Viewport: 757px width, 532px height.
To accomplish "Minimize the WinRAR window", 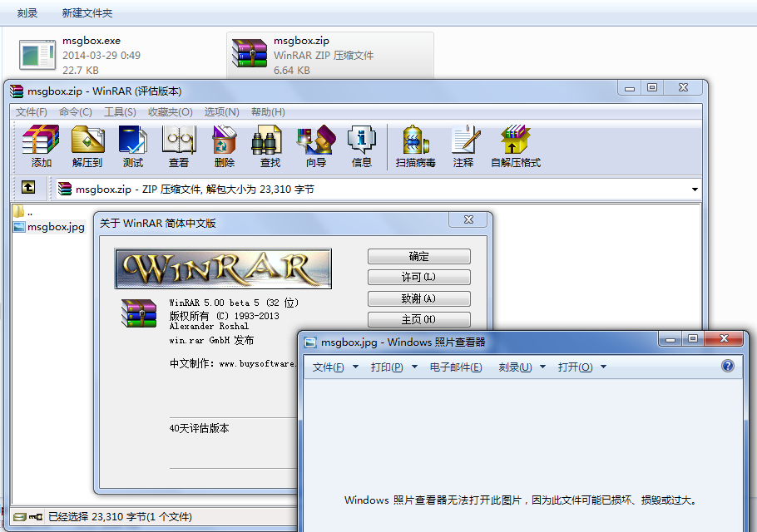I will pyautogui.click(x=630, y=88).
